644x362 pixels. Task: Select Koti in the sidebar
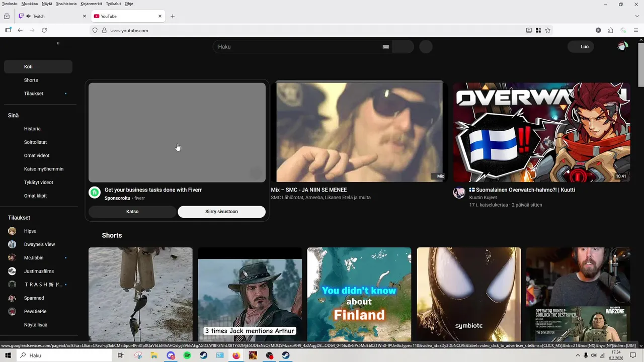(x=38, y=66)
